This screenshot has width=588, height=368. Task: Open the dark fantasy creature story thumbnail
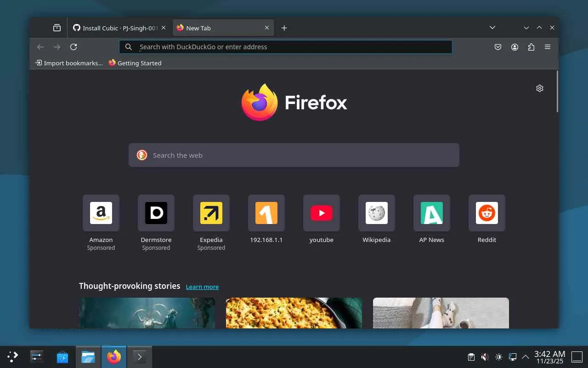coord(147,313)
